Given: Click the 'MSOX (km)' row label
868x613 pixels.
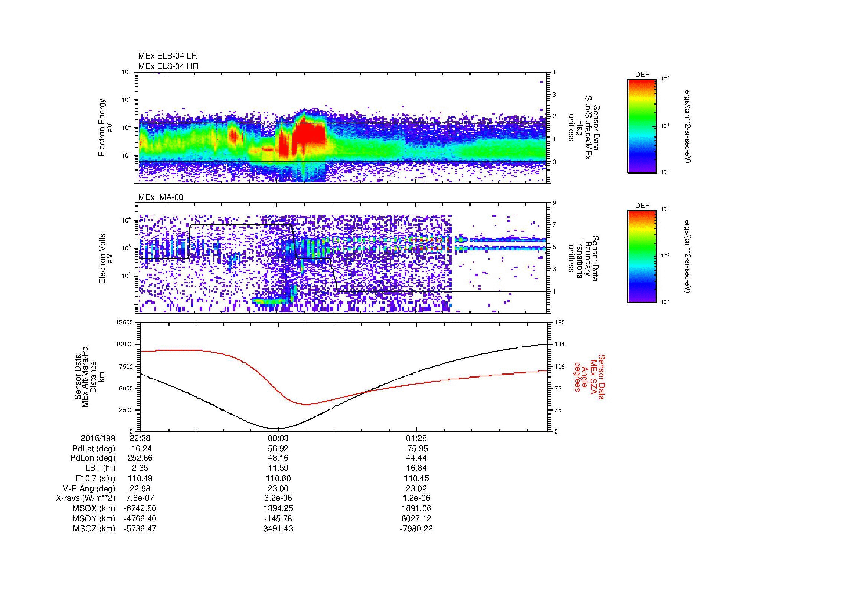Looking at the screenshot, I should tap(94, 508).
